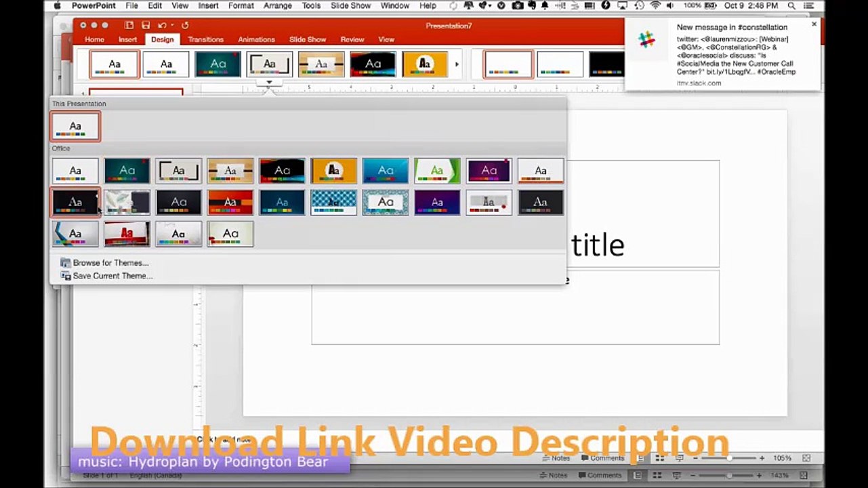The width and height of the screenshot is (868, 488).
Task: Zoom out using minus beside 105% slider
Action: tap(696, 458)
